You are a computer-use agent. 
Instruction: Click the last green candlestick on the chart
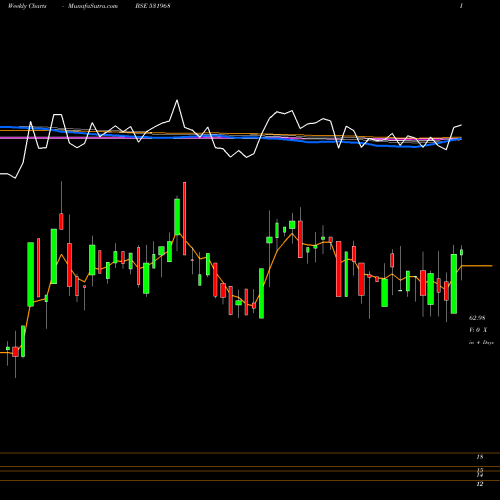tap(462, 252)
